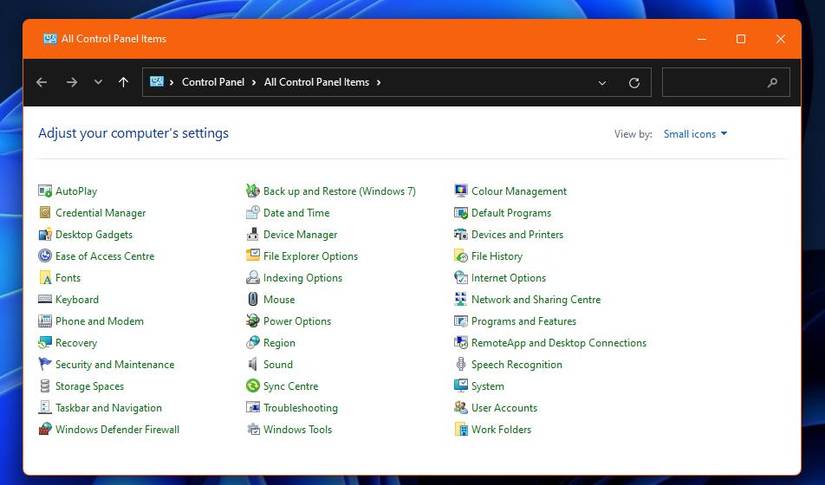825x485 pixels.
Task: Click the Credential Manager safe icon
Action: pos(45,213)
